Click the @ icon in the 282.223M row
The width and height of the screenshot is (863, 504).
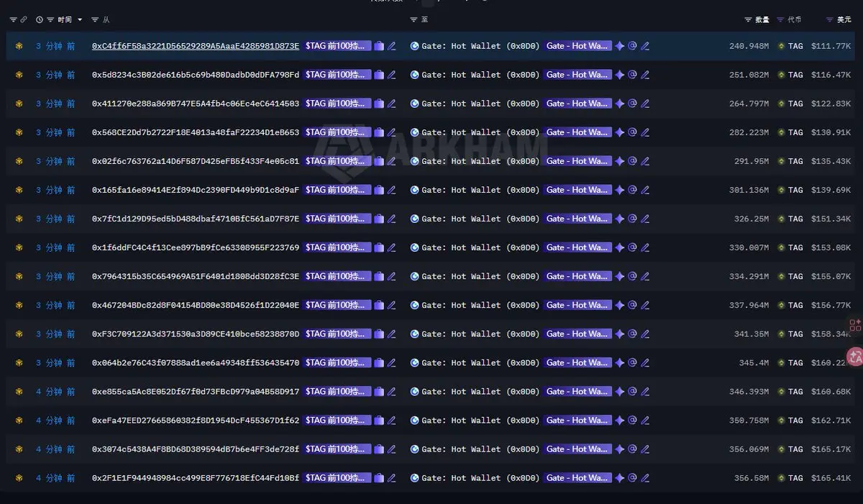tap(632, 132)
